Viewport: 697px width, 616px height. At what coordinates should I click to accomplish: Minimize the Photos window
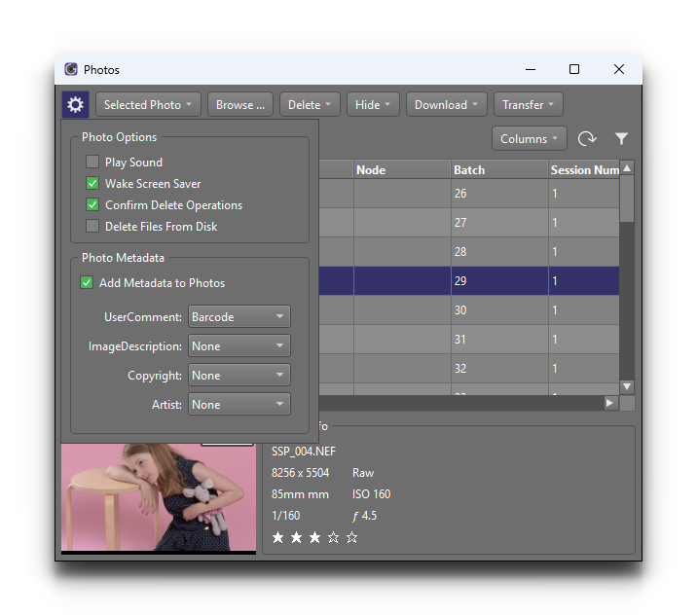pyautogui.click(x=531, y=69)
